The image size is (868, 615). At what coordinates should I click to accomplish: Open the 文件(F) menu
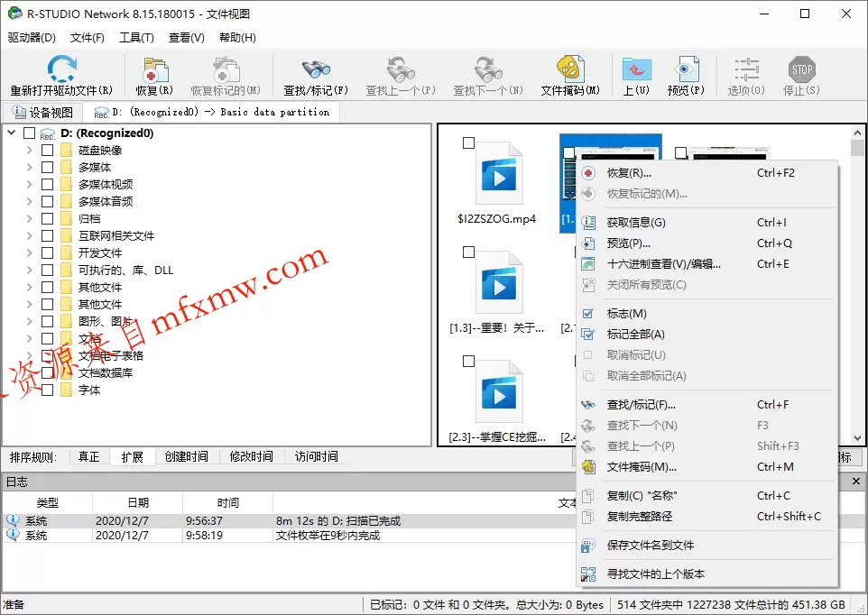coord(88,38)
